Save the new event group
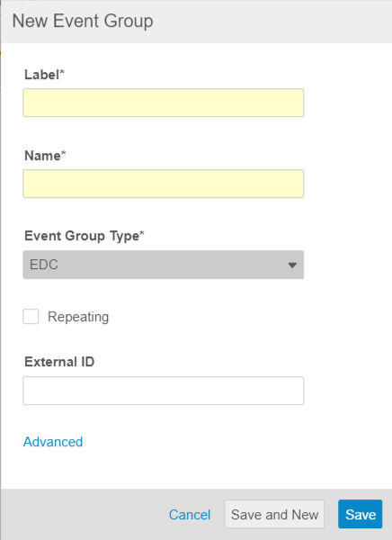This screenshot has width=392, height=540. point(360,514)
